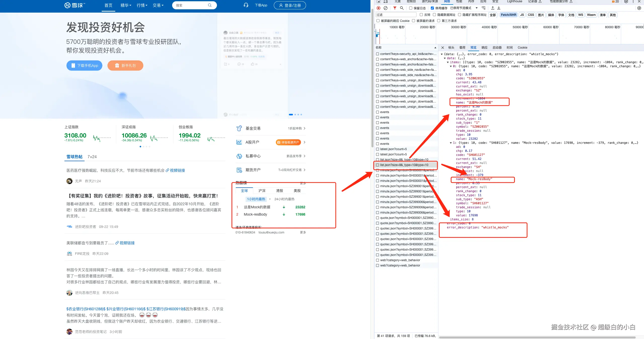Expand the 行情 navigation dropdown
This screenshot has width=644, height=339.
[x=142, y=5]
